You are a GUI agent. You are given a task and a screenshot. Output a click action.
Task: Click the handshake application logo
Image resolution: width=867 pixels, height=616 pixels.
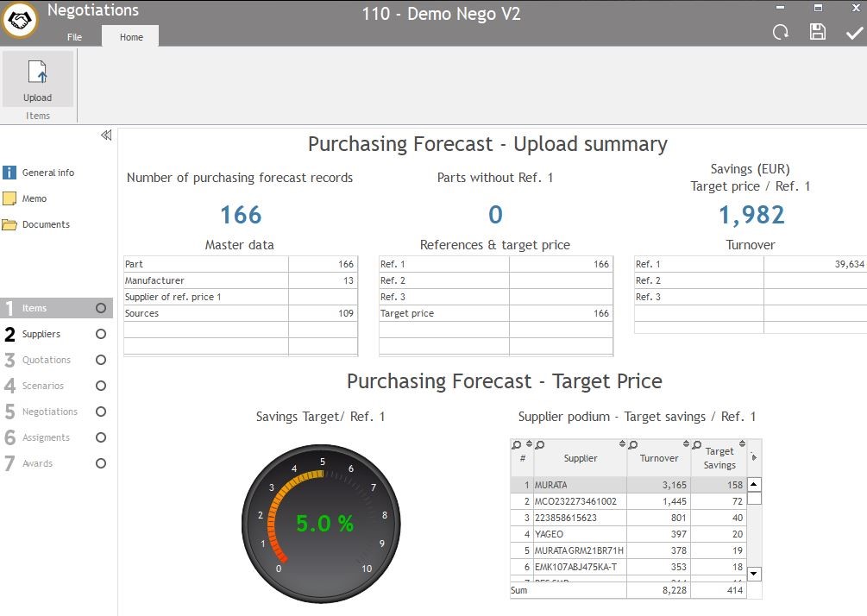pyautogui.click(x=20, y=19)
